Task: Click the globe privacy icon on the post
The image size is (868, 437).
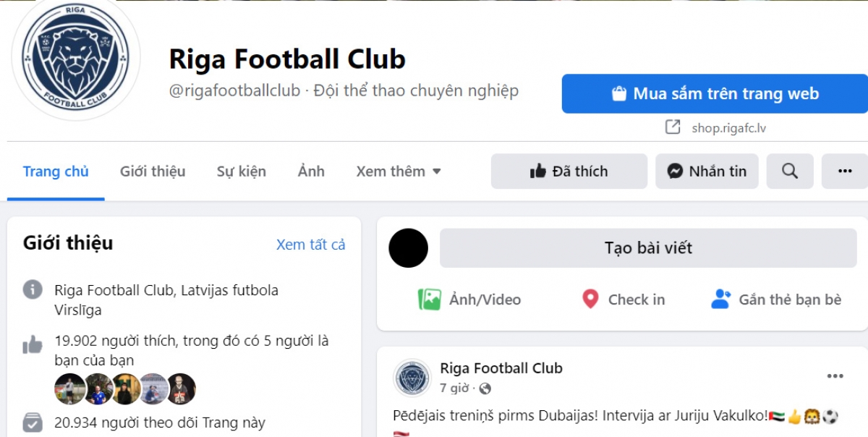Action: click(x=485, y=389)
